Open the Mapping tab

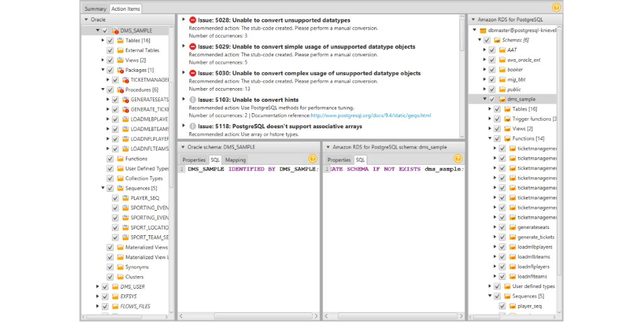click(x=235, y=160)
